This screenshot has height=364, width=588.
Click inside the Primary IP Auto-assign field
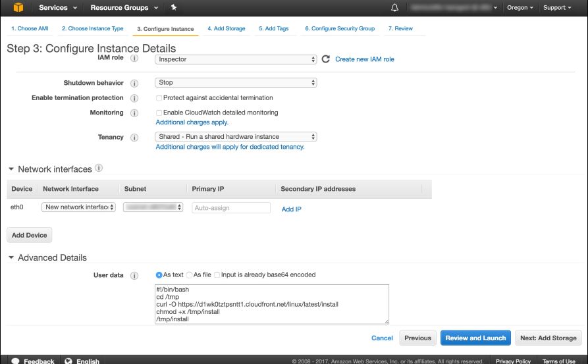point(231,208)
